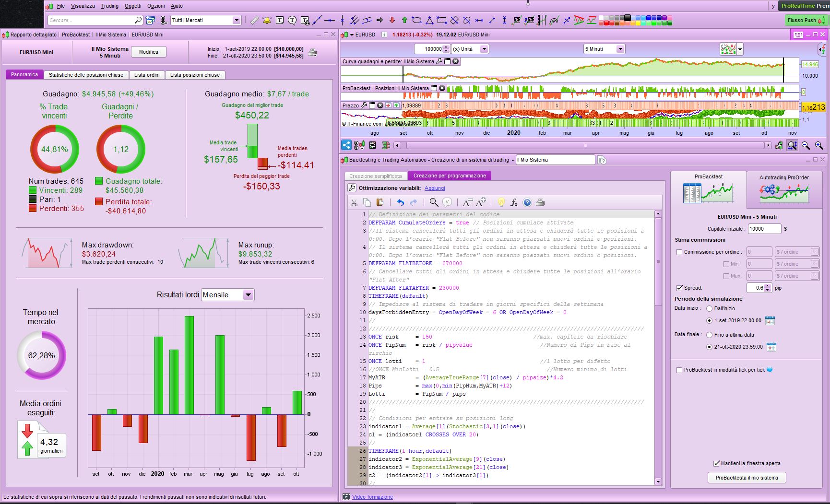The image size is (830, 504).
Task: Click the Capitale iniziale input field
Action: click(764, 229)
